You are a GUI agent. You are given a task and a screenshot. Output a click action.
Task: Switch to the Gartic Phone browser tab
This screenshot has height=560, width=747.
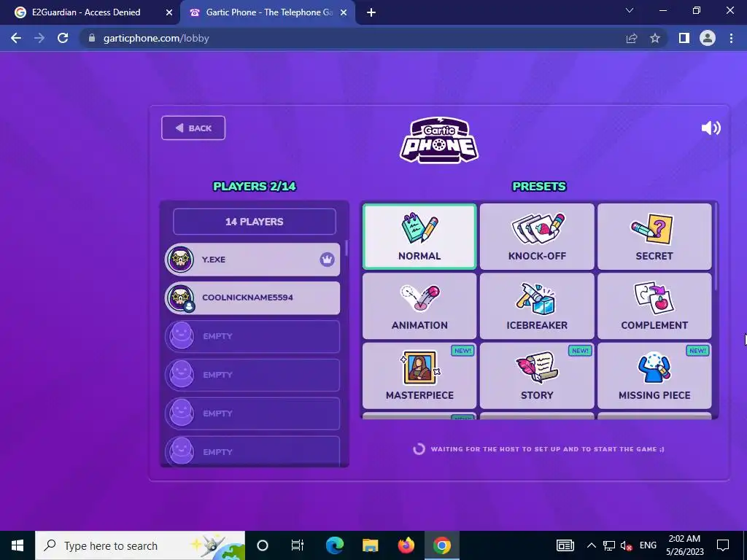pyautogui.click(x=269, y=12)
